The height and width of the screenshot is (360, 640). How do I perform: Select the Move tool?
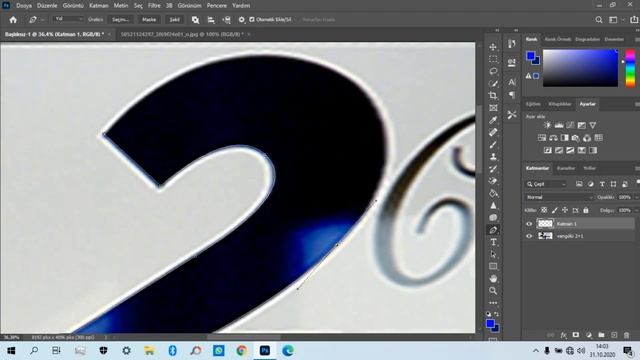click(493, 47)
